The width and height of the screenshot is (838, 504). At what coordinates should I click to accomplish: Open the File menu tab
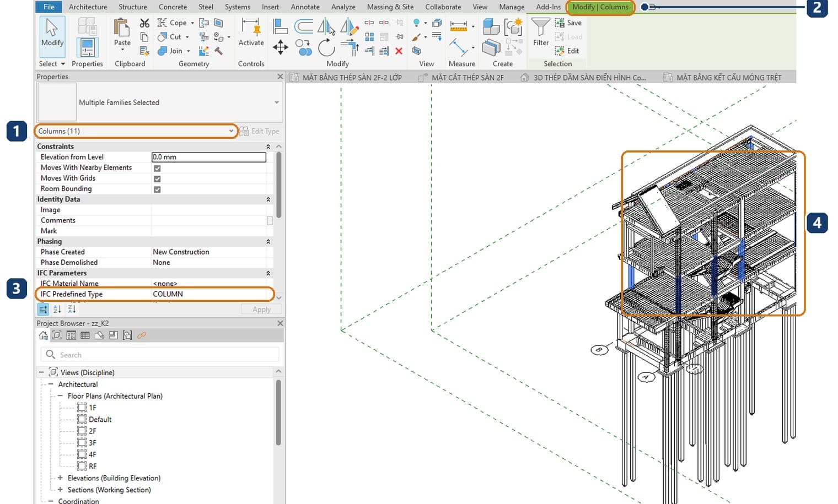(49, 7)
